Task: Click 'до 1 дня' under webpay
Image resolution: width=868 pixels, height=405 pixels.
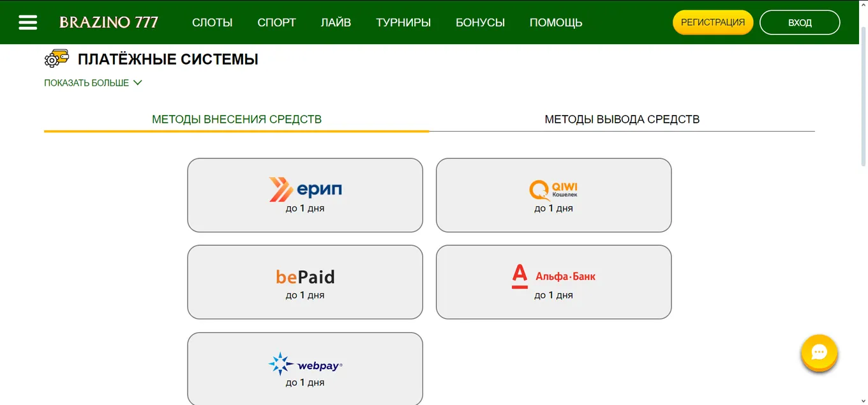Action: (305, 383)
